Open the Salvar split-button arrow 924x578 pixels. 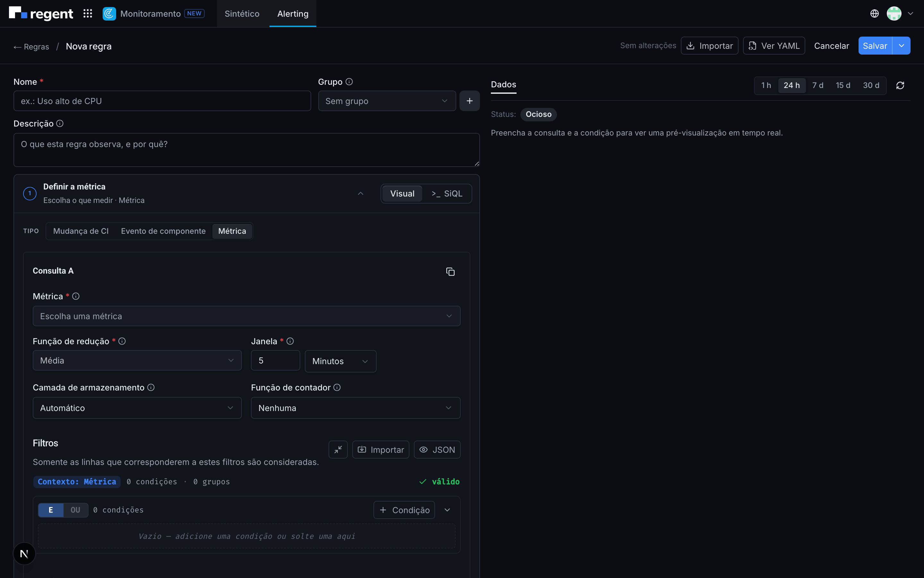(902, 46)
